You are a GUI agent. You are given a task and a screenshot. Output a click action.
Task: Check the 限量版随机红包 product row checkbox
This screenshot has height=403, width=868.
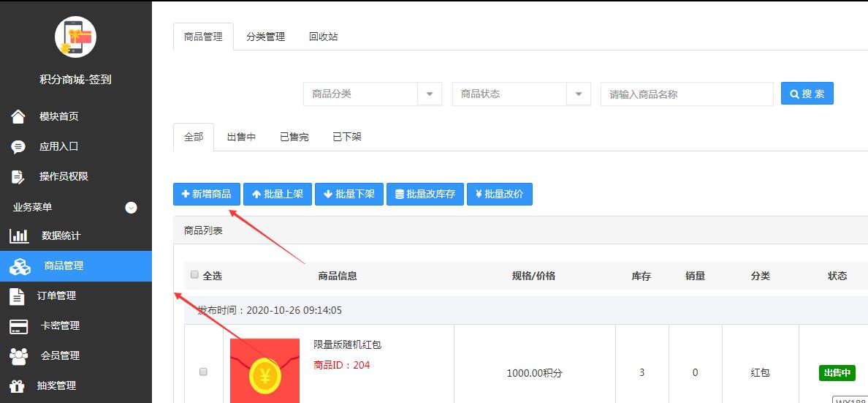point(203,372)
